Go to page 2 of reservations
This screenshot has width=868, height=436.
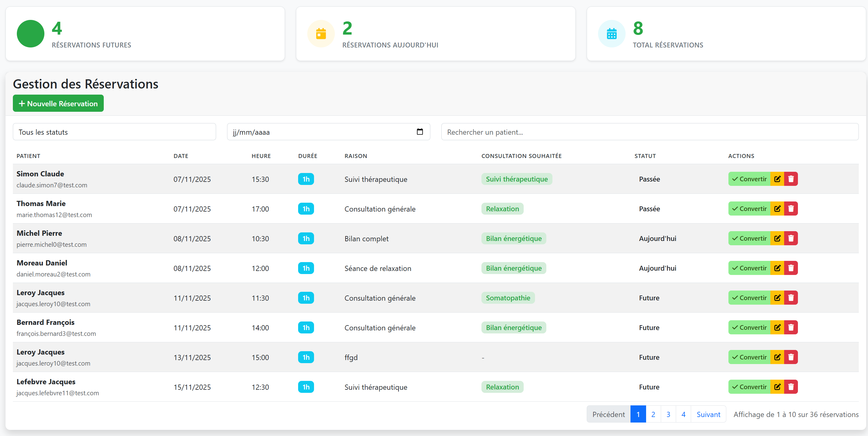[653, 414]
